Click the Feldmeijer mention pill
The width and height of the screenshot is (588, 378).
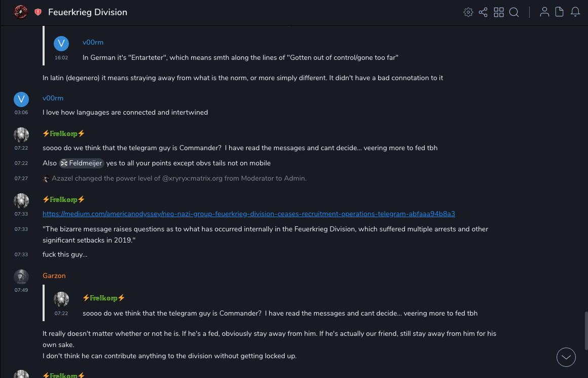82,163
